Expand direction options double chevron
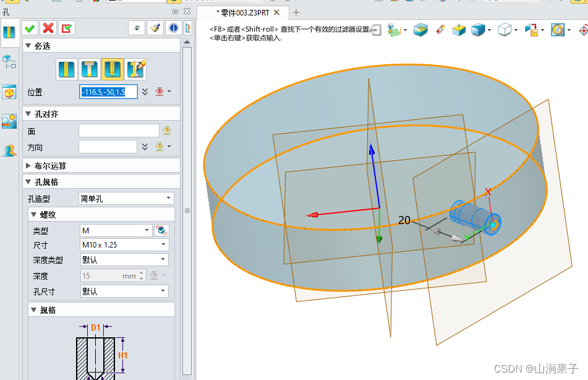Viewport: 588px width, 380px height. pyautogui.click(x=145, y=147)
